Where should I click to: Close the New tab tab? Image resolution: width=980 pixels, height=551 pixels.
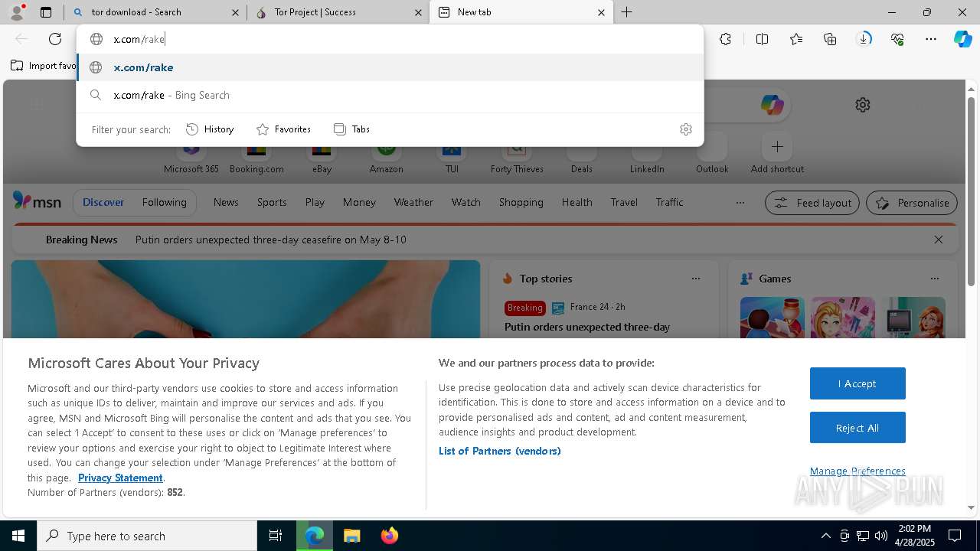point(601,12)
